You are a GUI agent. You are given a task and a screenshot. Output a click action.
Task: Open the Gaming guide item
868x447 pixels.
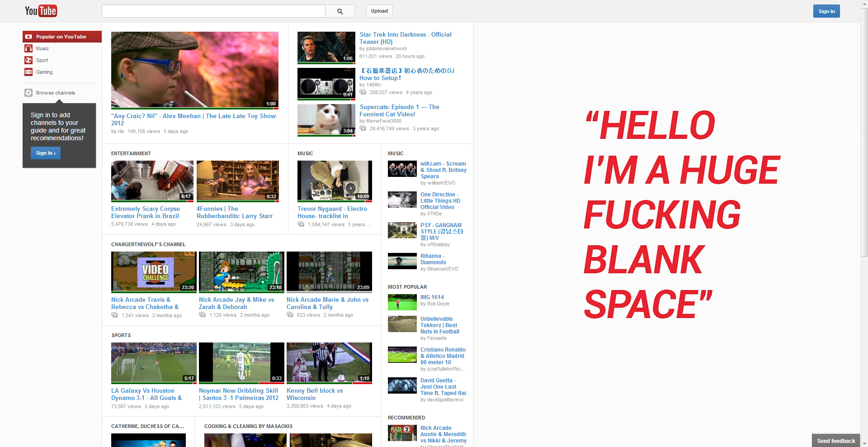tap(44, 72)
